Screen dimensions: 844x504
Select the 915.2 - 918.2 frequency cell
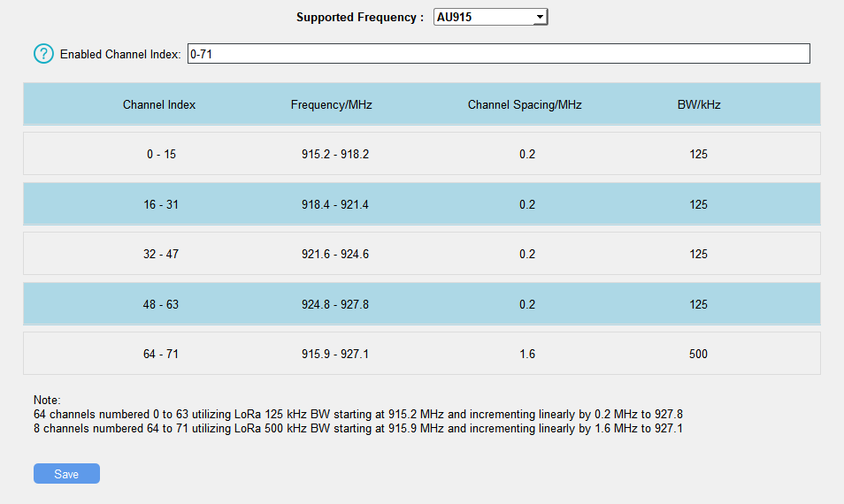(x=335, y=155)
